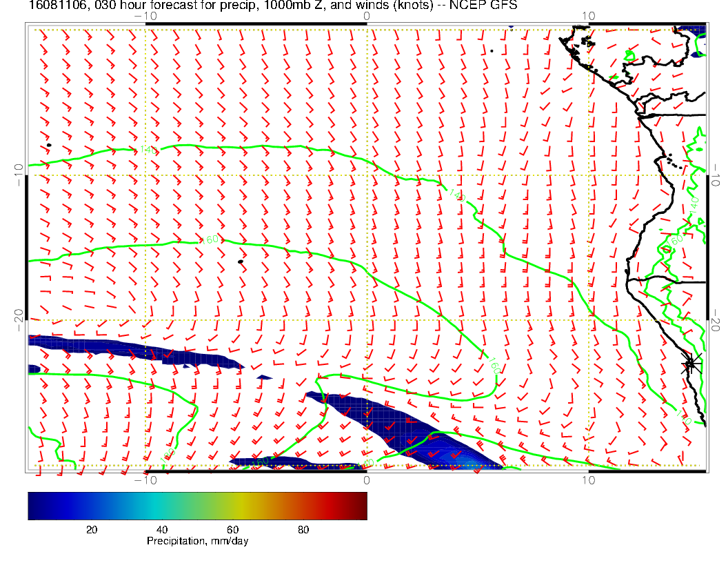Click the precipitation patch in the top-right corner
The image size is (728, 563).
(691, 32)
